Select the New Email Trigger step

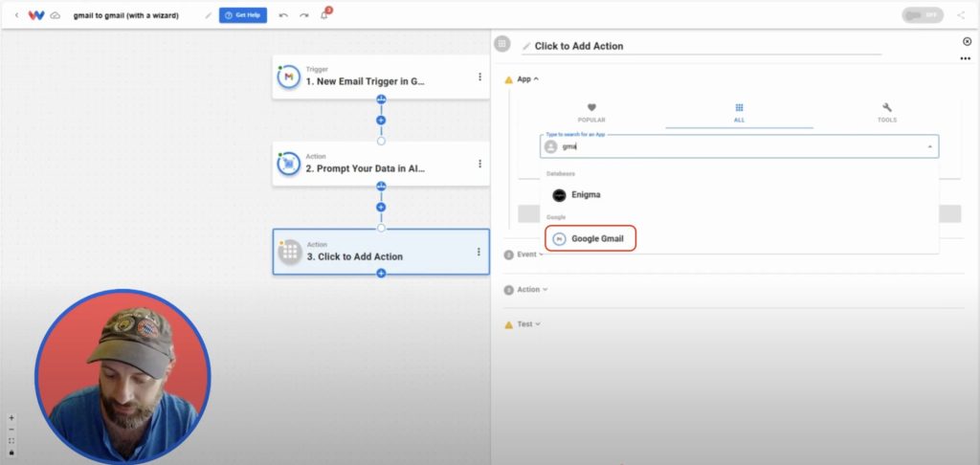[x=381, y=77]
